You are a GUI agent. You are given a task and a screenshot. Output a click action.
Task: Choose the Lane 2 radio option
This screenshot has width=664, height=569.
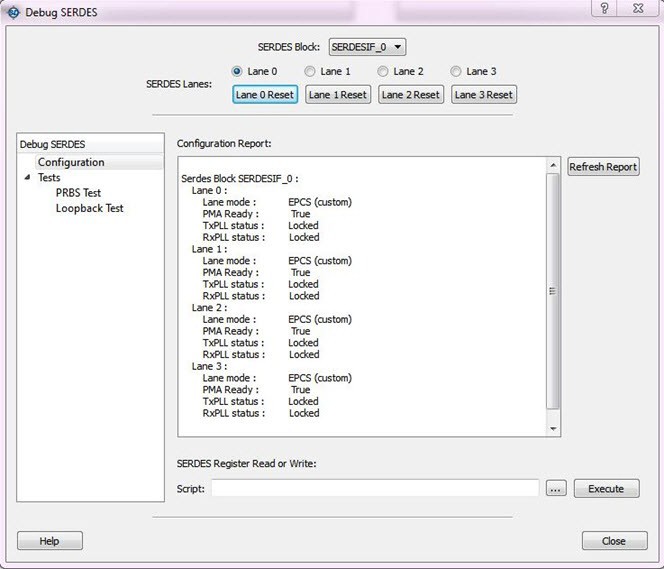(x=383, y=71)
